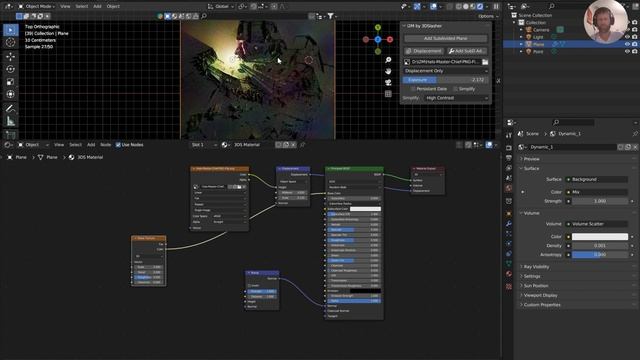Unlink the Dynamic_1 world datablock
The height and width of the screenshot is (360, 640).
coord(635,147)
